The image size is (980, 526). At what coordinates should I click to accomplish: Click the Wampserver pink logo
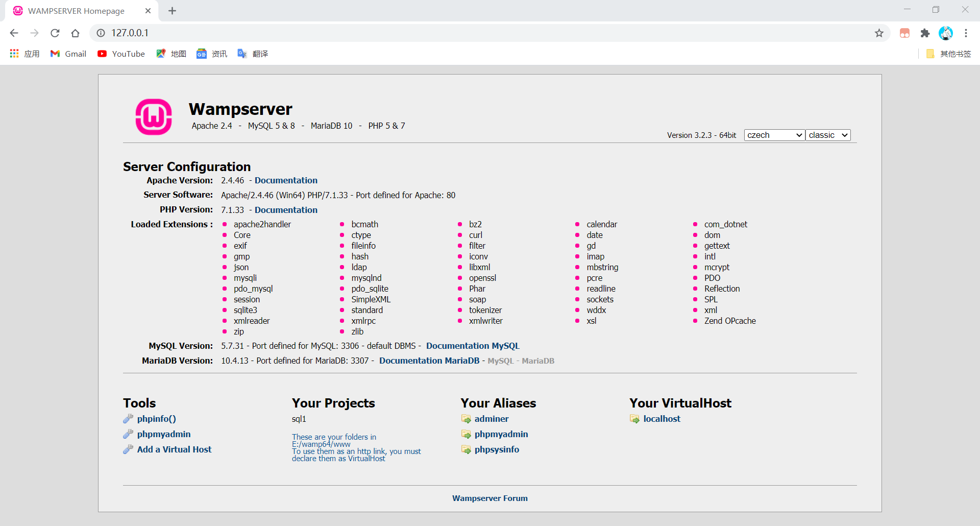pos(154,117)
